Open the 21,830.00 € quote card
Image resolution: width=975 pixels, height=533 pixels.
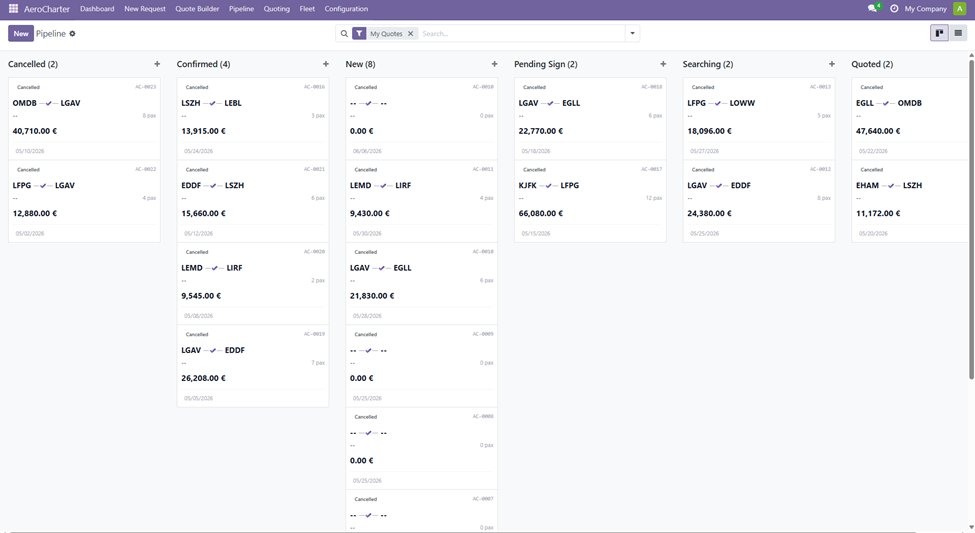coord(421,284)
